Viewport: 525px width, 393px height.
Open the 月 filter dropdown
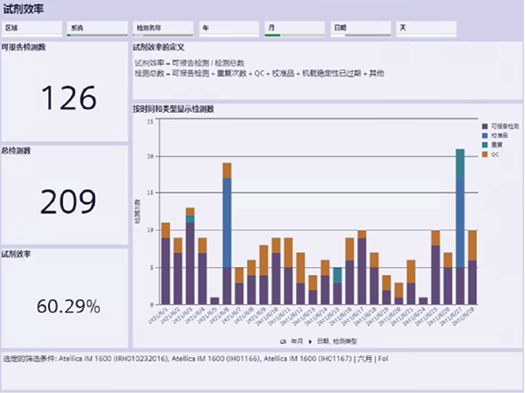295,28
